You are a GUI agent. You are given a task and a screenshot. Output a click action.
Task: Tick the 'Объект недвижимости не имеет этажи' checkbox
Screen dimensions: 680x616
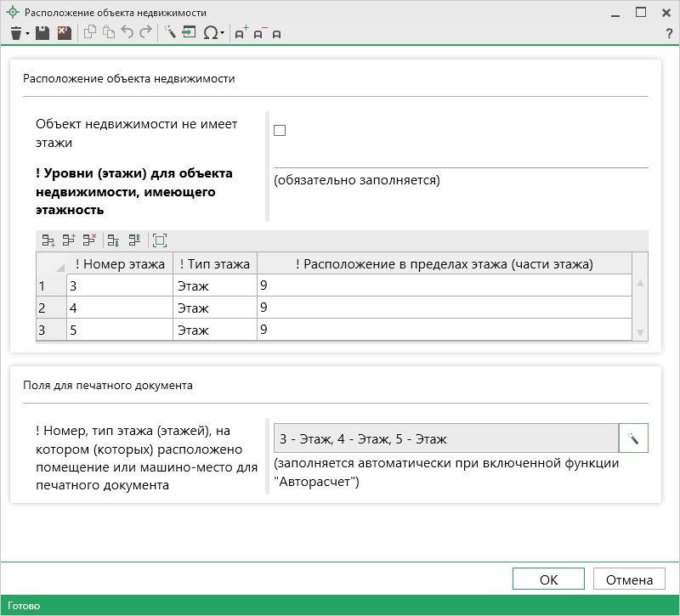pos(280,131)
